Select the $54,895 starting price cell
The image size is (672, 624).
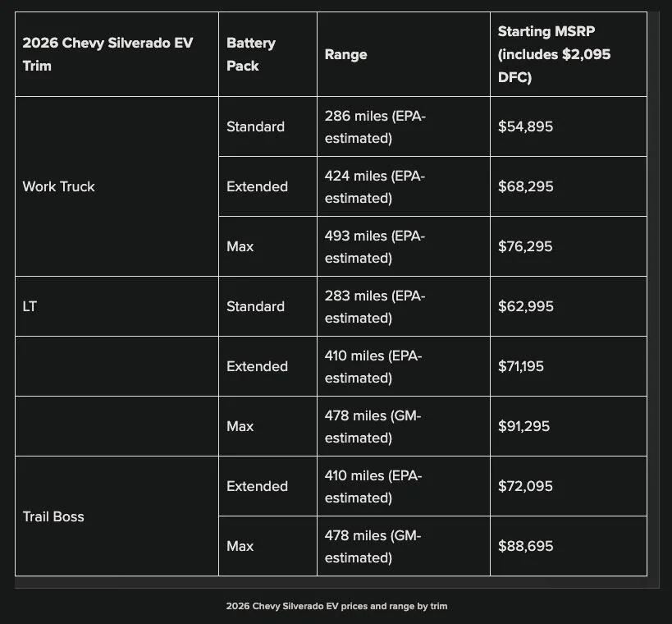tap(569, 126)
